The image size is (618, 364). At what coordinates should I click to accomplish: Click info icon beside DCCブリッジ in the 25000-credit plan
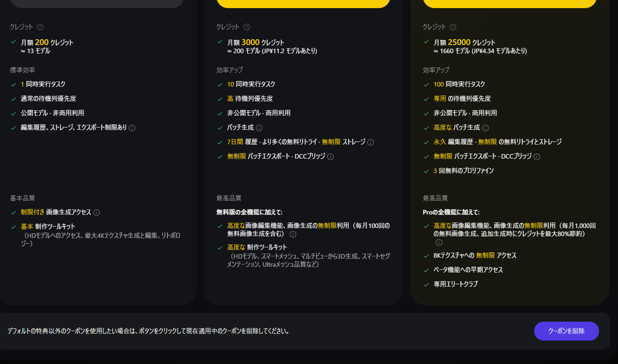[x=537, y=157]
